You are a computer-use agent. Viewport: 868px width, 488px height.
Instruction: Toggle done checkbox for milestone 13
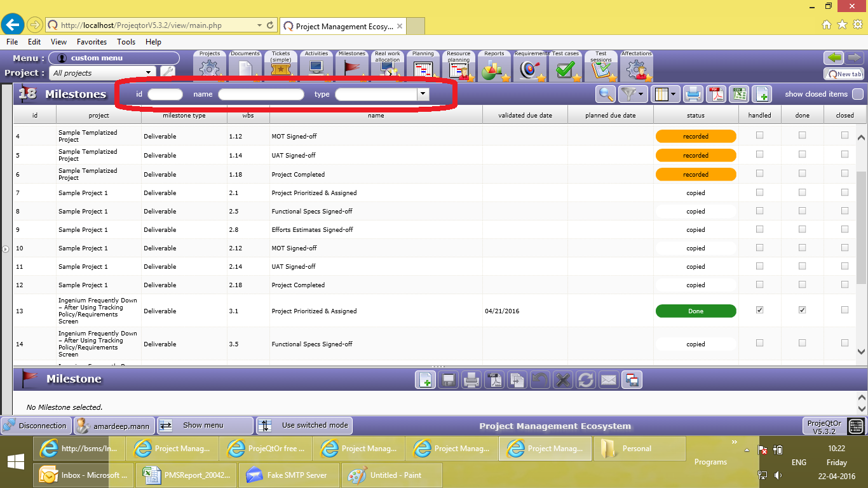click(x=802, y=310)
